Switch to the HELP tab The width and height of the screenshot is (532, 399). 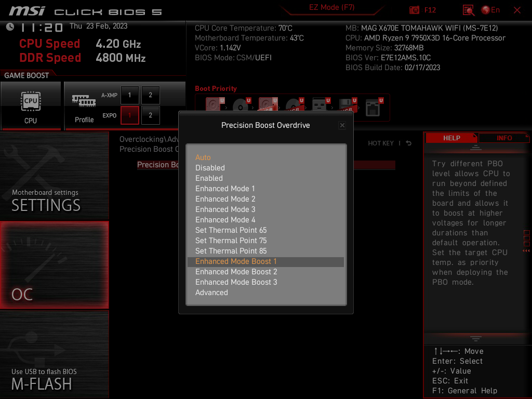coord(451,138)
